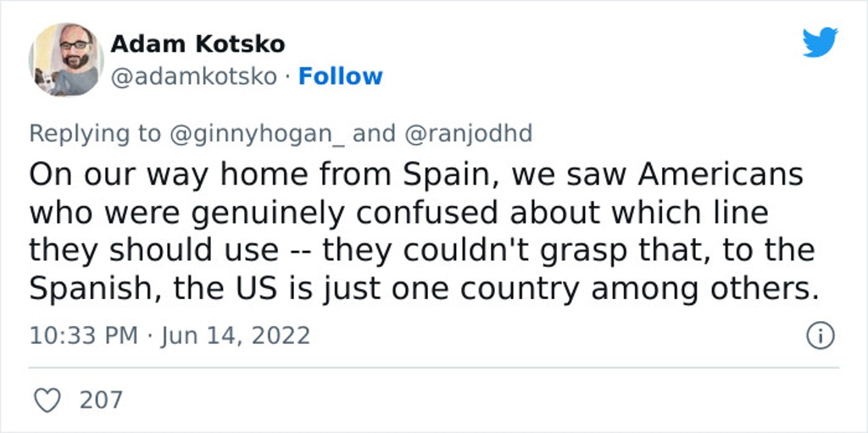Click the divider line above the likes
The image size is (868, 433).
(434, 368)
